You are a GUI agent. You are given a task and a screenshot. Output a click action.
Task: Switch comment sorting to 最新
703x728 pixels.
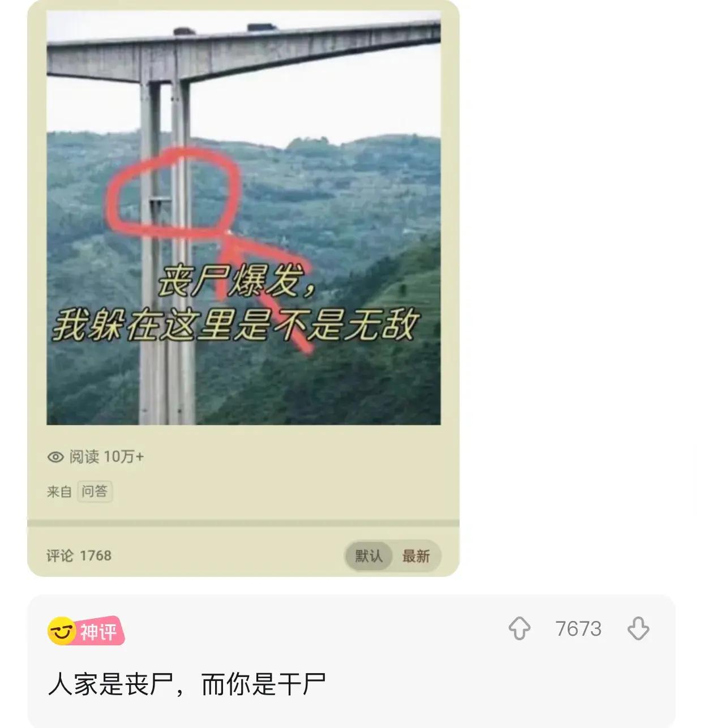pyautogui.click(x=416, y=556)
